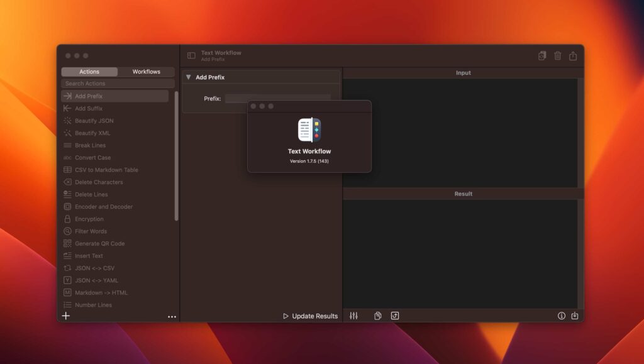
Task: Open the more options ellipsis below sidebar
Action: coord(172,316)
